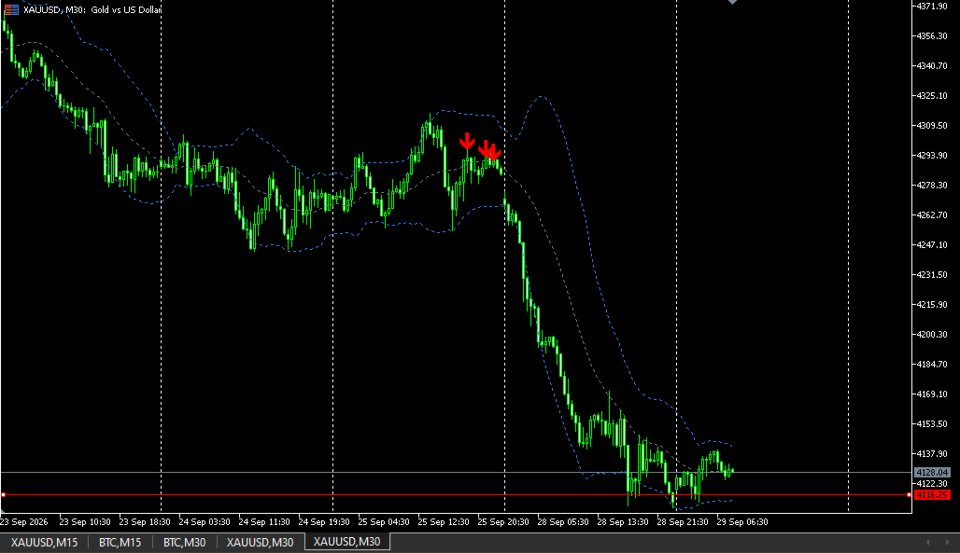Click the 4247.10 price scale value

coord(931,245)
